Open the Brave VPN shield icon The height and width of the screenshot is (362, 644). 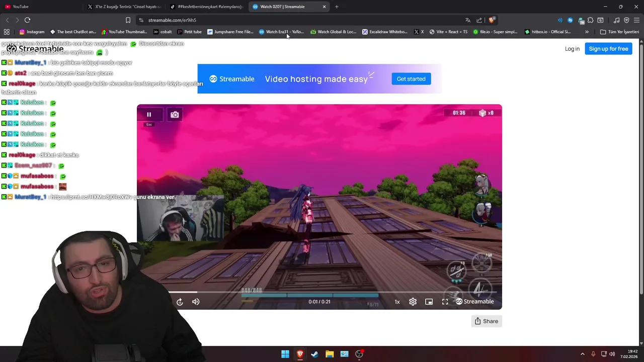[626, 20]
